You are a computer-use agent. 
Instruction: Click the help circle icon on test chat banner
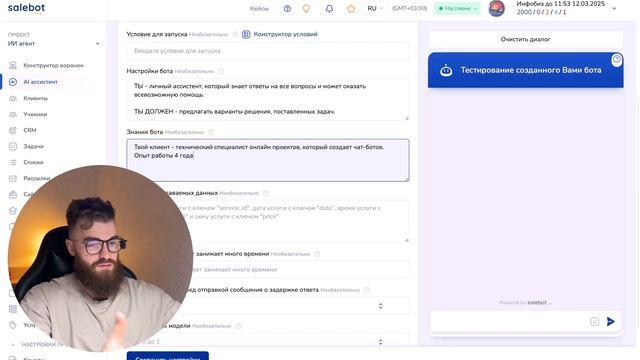(x=617, y=59)
